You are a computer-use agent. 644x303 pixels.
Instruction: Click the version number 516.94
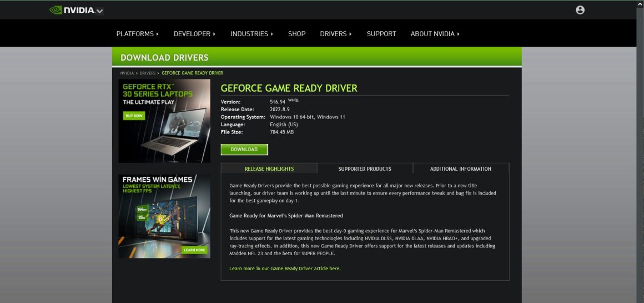click(x=278, y=102)
